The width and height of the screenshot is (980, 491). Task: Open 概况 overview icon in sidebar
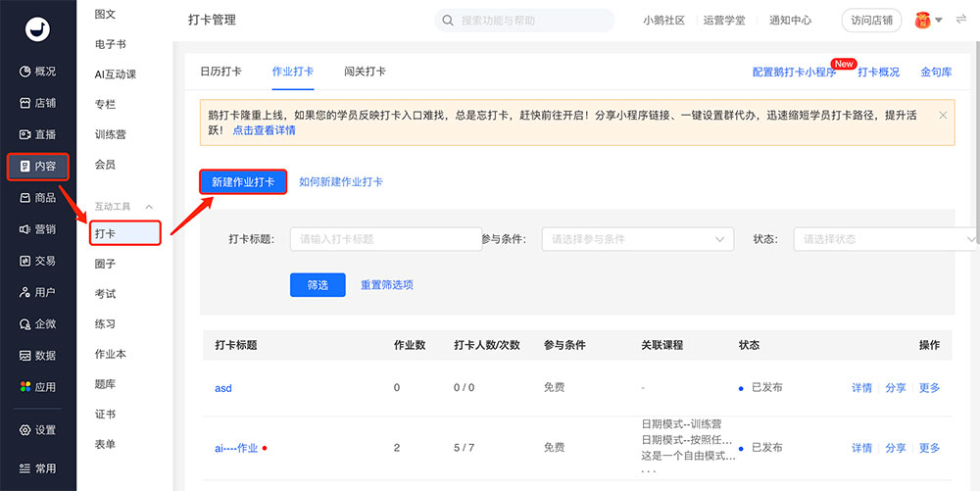coord(24,72)
